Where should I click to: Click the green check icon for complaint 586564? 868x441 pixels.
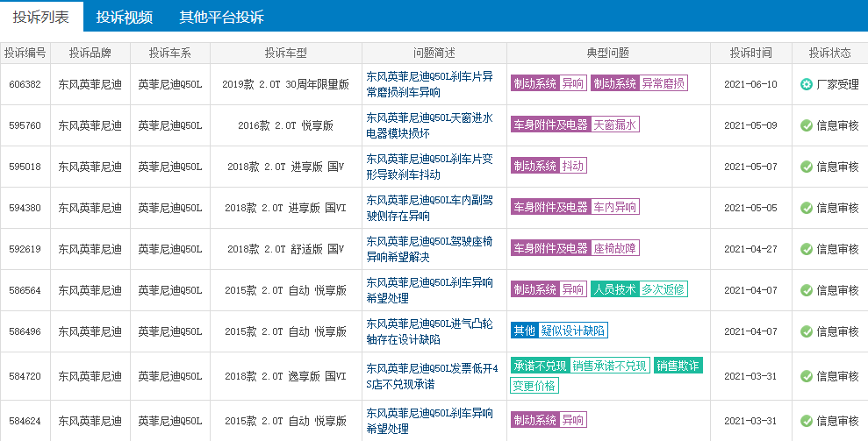pyautogui.click(x=806, y=290)
